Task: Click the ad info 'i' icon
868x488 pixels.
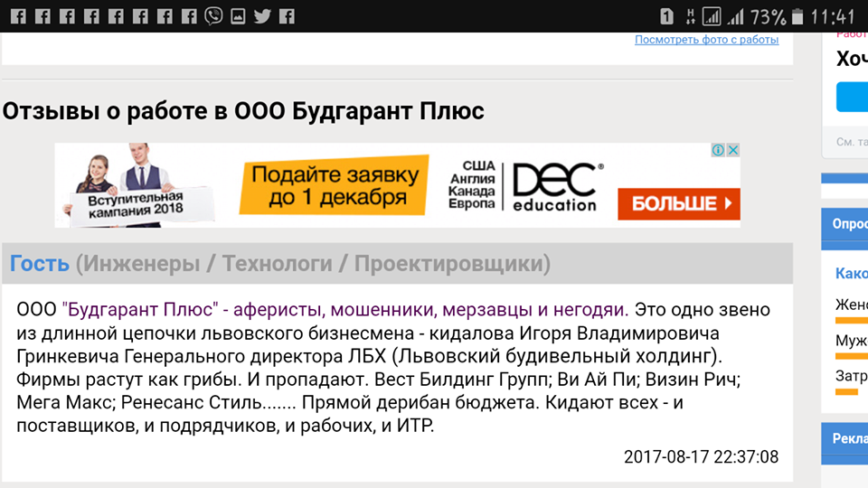Action: pyautogui.click(x=718, y=150)
